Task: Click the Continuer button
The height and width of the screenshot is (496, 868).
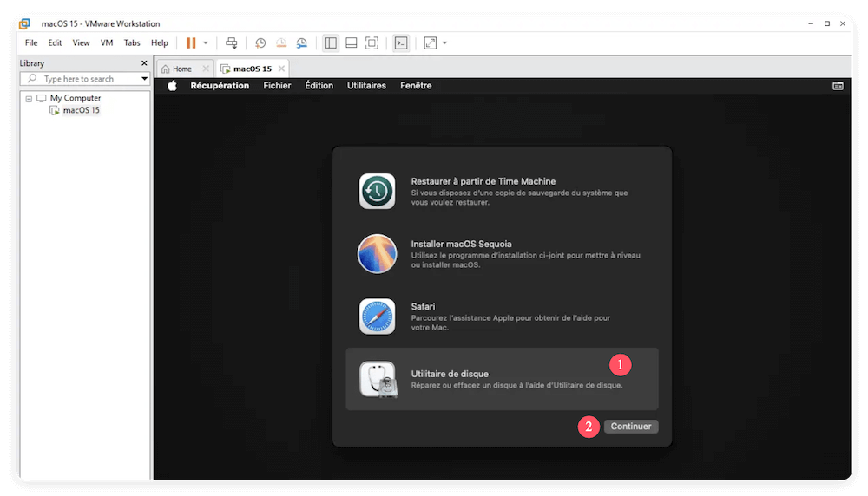Action: tap(631, 427)
